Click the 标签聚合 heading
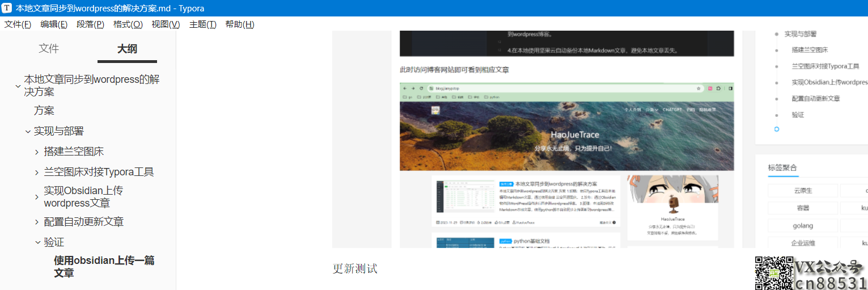868x290 pixels. pyautogui.click(x=782, y=167)
